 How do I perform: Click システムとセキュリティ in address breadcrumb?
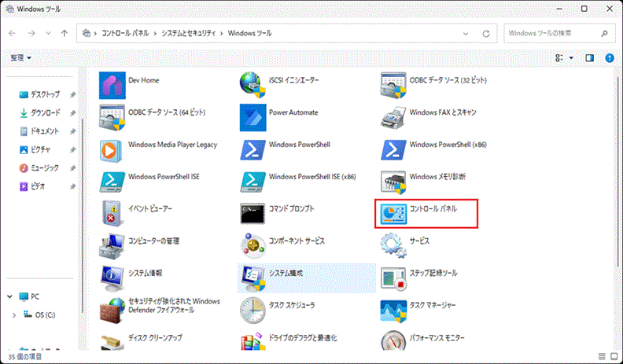point(188,33)
